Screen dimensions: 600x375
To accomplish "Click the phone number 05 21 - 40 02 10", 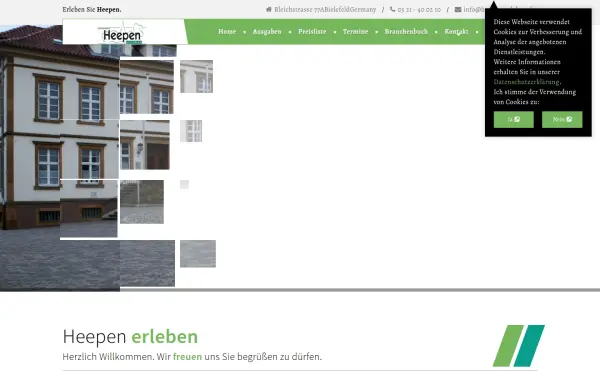I will 419,10.
